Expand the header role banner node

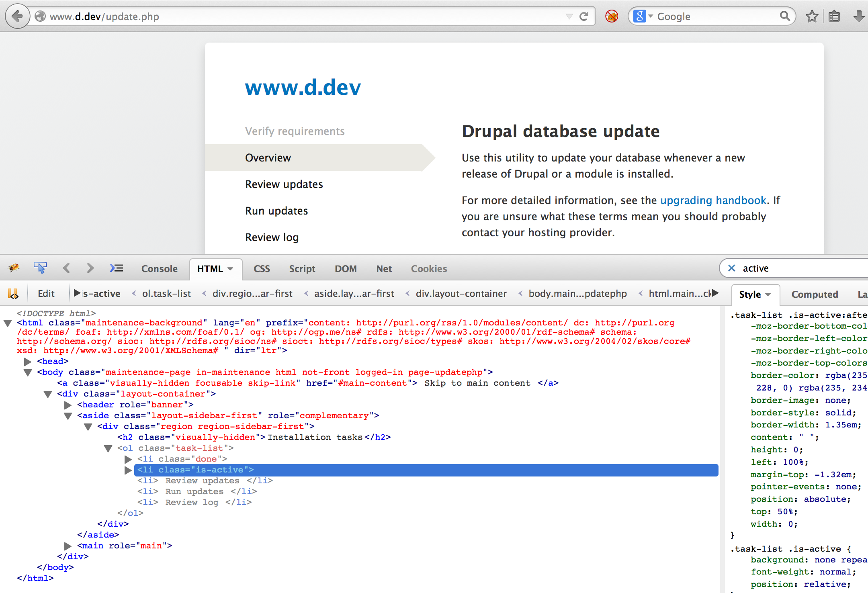pos(68,405)
